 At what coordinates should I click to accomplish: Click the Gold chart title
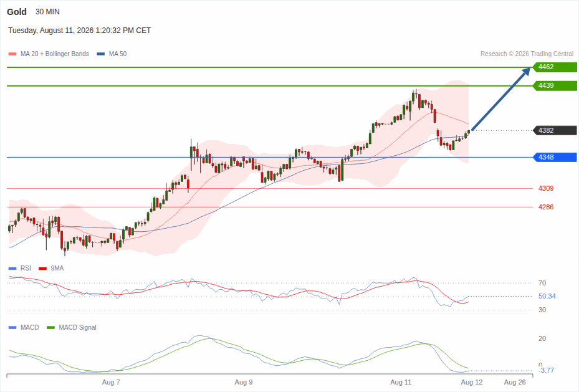17,12
